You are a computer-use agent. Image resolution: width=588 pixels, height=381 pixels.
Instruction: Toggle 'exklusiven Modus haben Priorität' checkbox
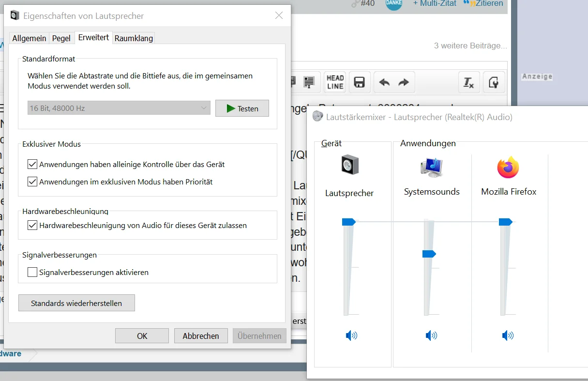[32, 182]
